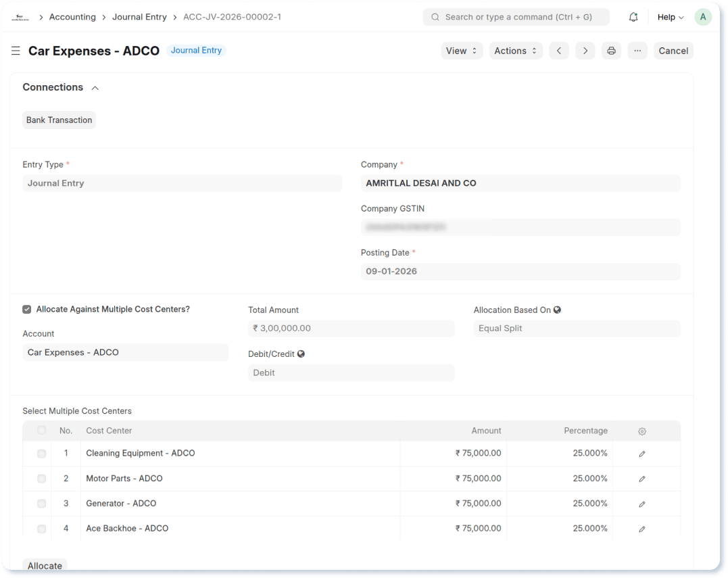Click the ellipsis menu icon in the toolbar

pos(637,50)
